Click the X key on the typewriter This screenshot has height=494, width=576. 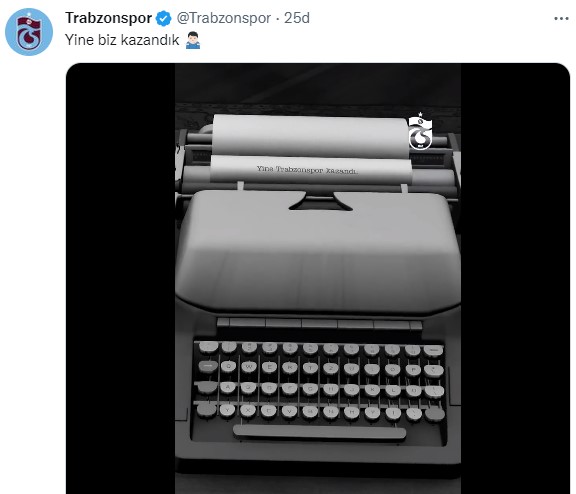coord(248,410)
